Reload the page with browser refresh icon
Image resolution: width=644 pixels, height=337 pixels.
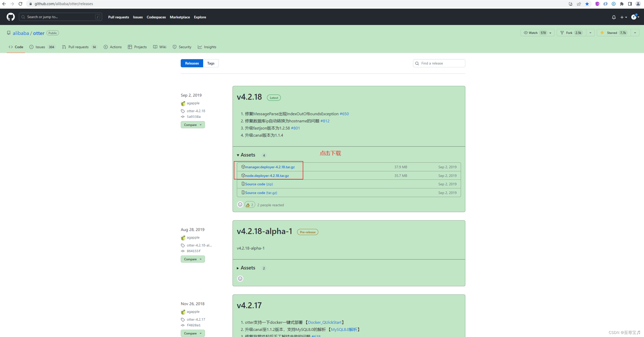click(20, 4)
